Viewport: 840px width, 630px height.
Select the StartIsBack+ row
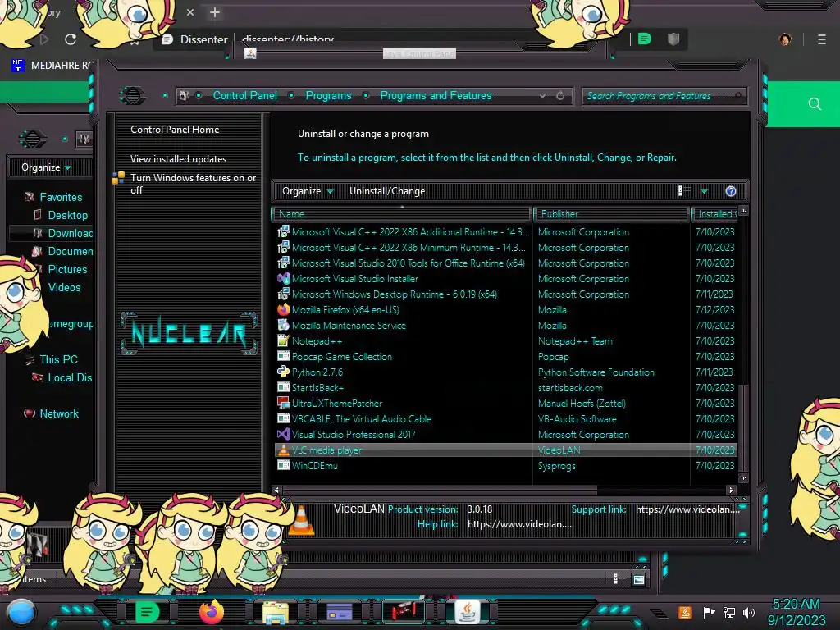(506, 388)
